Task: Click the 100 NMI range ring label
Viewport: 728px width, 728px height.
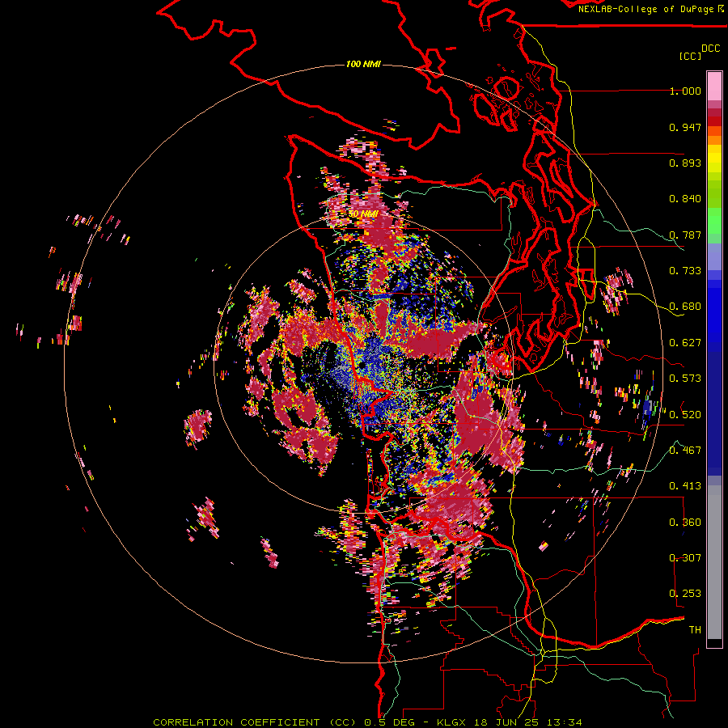Action: [363, 64]
